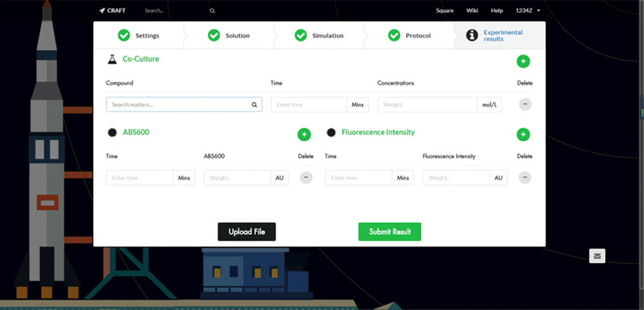Remove the ABS600 row with minus icon
The image size is (644, 310).
(x=306, y=178)
